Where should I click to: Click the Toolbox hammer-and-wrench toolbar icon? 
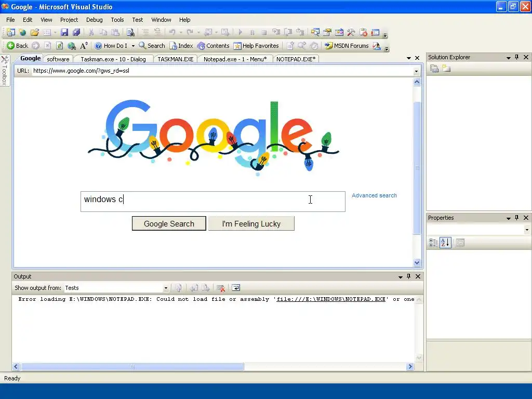351,32
